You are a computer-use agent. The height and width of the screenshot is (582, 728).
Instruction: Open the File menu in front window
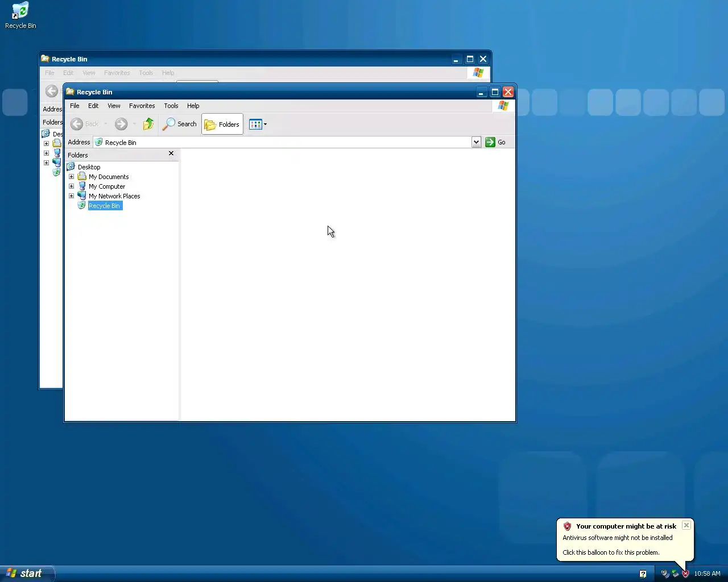pyautogui.click(x=75, y=106)
